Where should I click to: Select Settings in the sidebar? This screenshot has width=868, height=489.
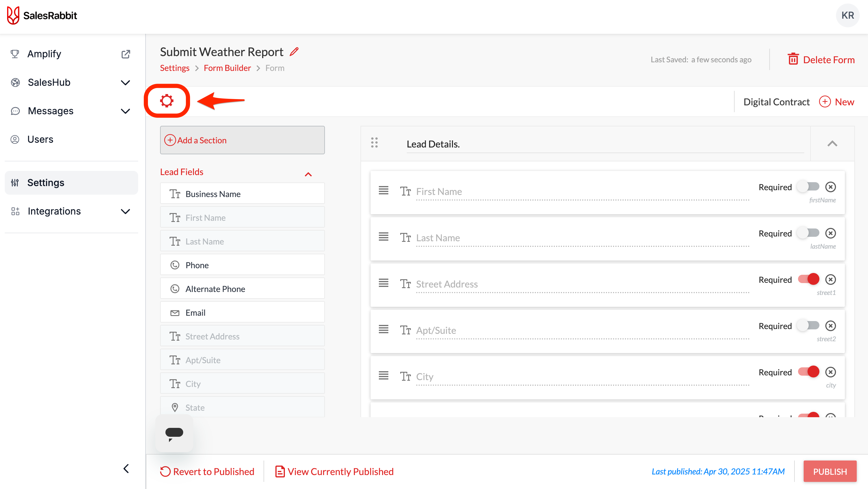click(46, 182)
